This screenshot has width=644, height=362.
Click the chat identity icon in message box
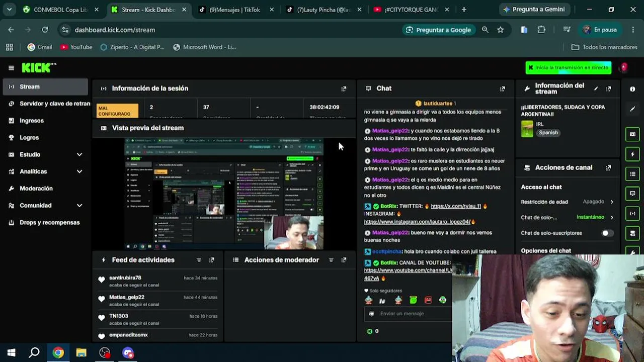372,314
